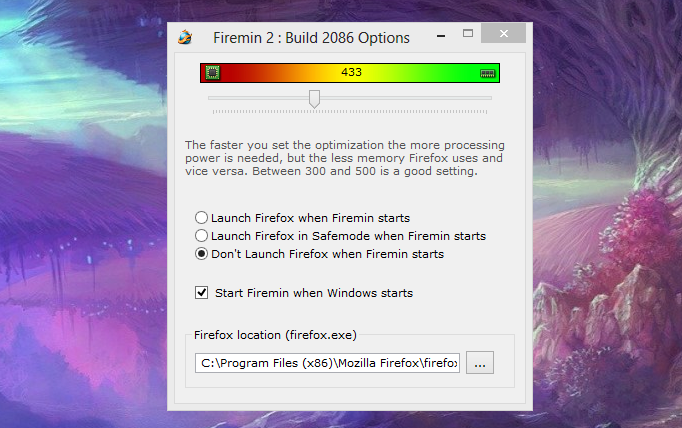Click slider track right of the thumb
The width and height of the screenshot is (682, 428).
click(x=406, y=98)
